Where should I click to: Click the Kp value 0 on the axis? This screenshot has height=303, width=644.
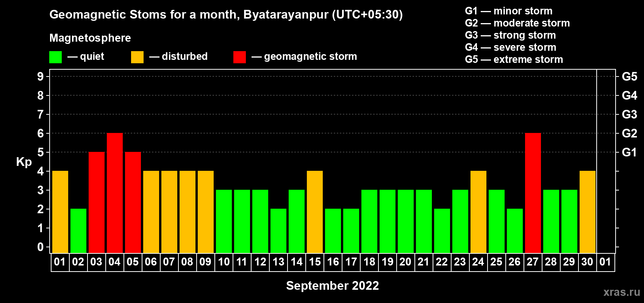coord(41,247)
